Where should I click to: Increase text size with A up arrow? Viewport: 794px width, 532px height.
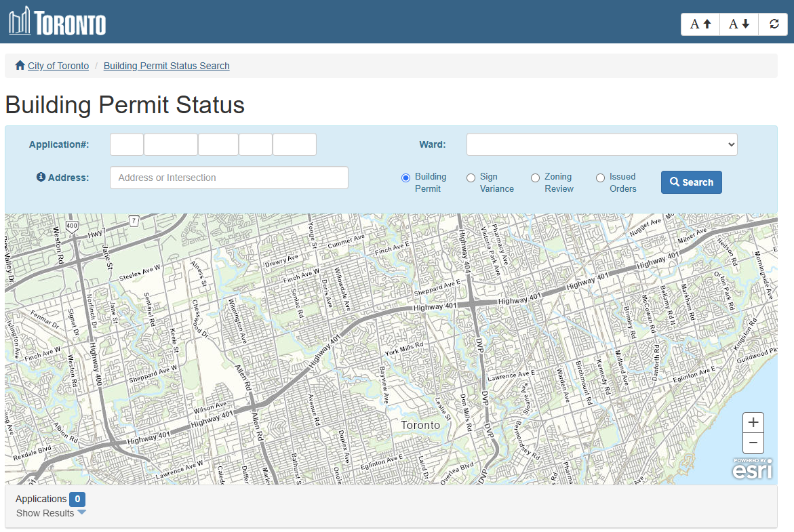(700, 24)
